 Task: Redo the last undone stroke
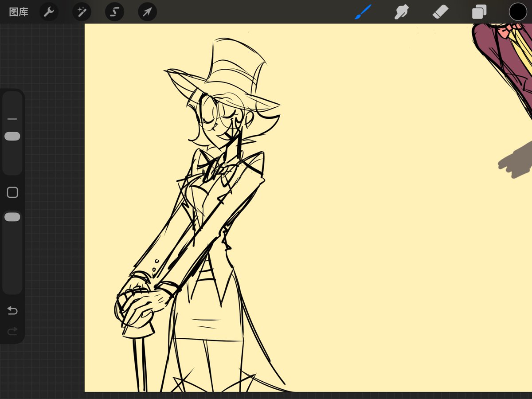tap(12, 331)
